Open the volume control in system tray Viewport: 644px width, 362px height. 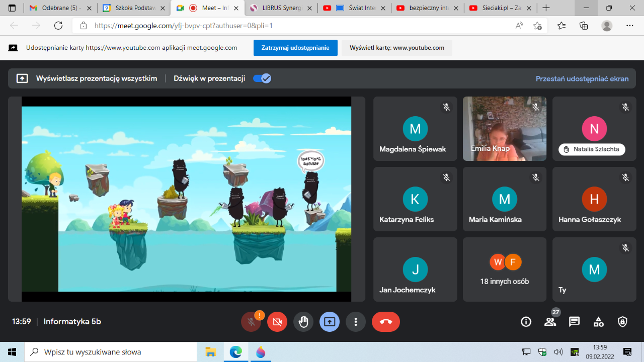tap(558, 352)
